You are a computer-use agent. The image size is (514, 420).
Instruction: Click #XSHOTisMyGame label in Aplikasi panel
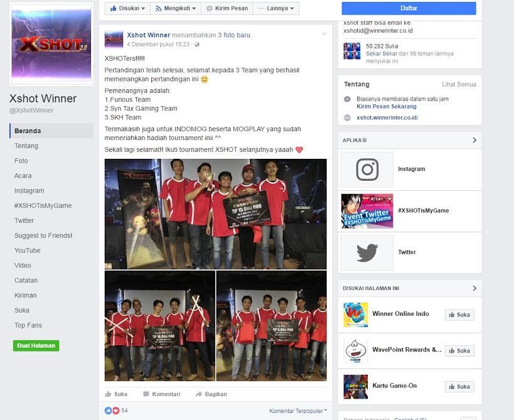point(423,210)
